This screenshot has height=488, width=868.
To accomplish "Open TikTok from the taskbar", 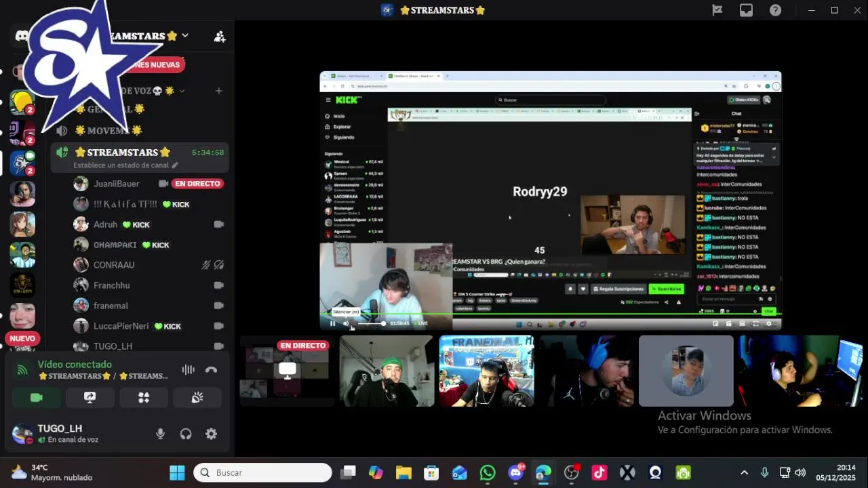I will [x=599, y=472].
